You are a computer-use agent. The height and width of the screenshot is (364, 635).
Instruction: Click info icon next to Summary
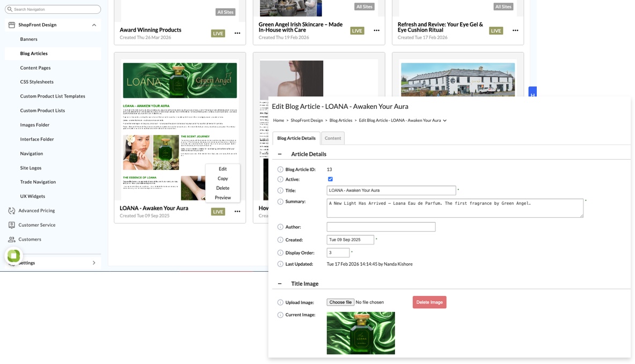pyautogui.click(x=280, y=202)
